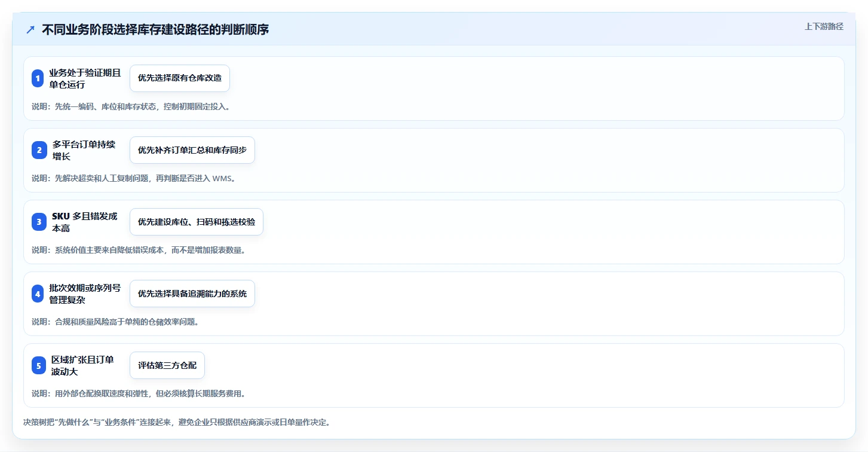This screenshot has width=868, height=452.
Task: Click the 上下游路径 label at top right
Action: point(824,26)
